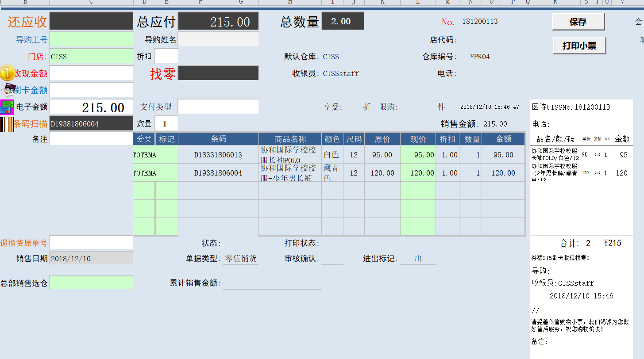The width and height of the screenshot is (644, 359).
Task: Select the 导购工号 input field
Action: point(91,39)
